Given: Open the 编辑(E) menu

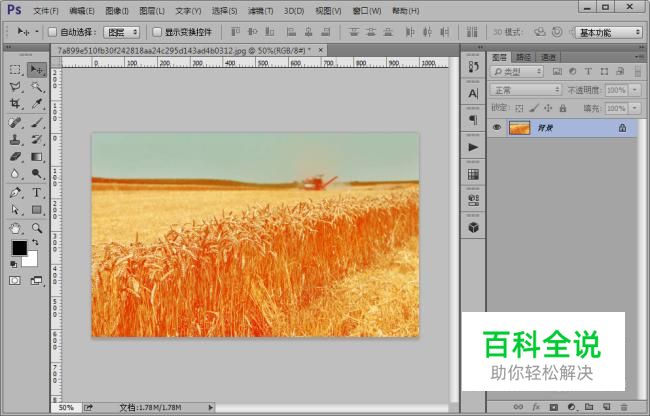Looking at the screenshot, I should click(82, 11).
